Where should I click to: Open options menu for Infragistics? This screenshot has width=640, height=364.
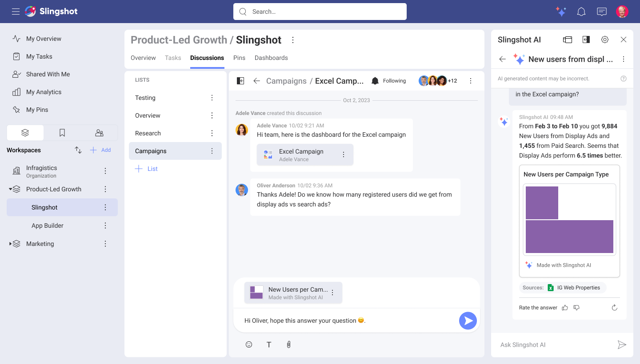(x=105, y=171)
